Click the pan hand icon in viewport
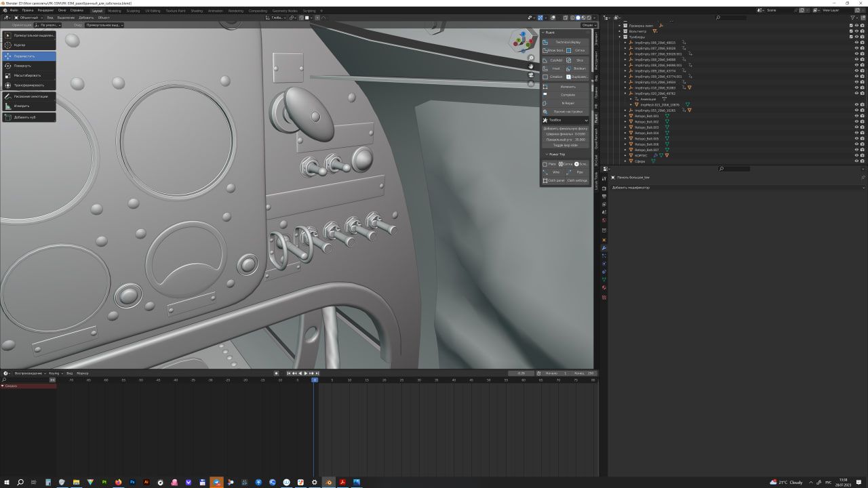 pos(532,66)
